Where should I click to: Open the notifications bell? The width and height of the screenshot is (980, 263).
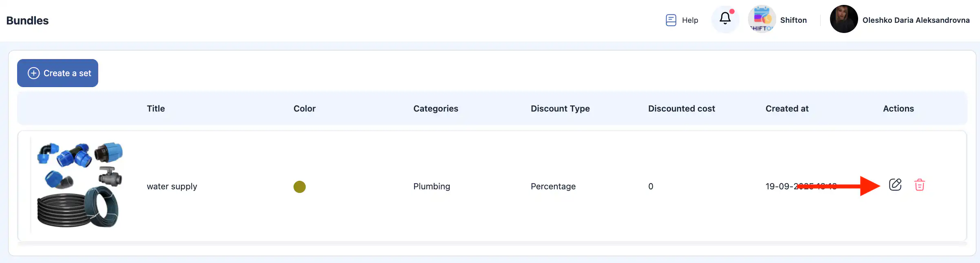click(725, 19)
